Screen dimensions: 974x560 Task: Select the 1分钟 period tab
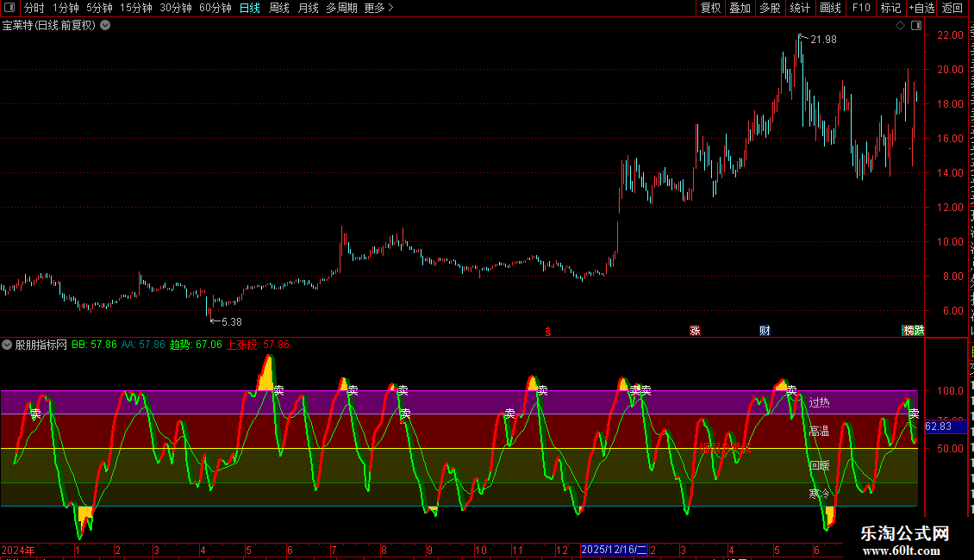66,8
